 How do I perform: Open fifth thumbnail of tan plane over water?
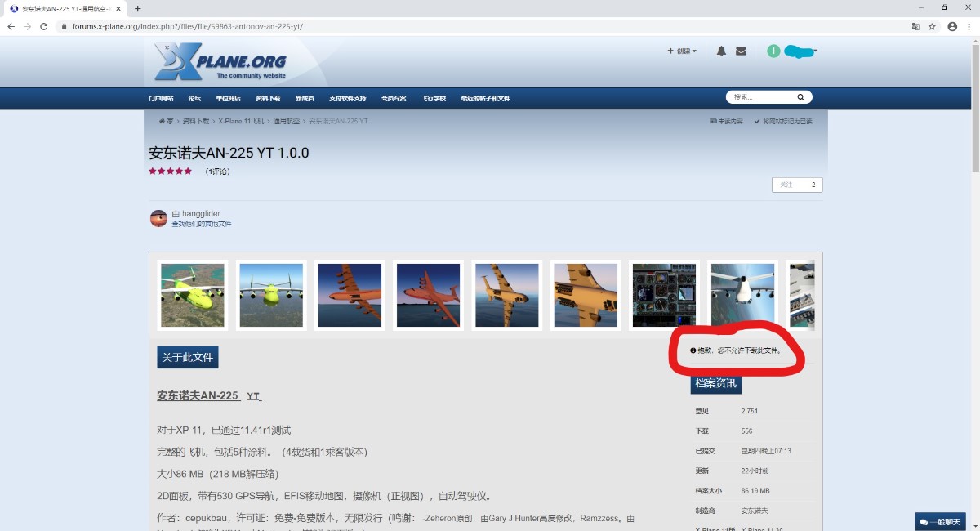(x=506, y=295)
